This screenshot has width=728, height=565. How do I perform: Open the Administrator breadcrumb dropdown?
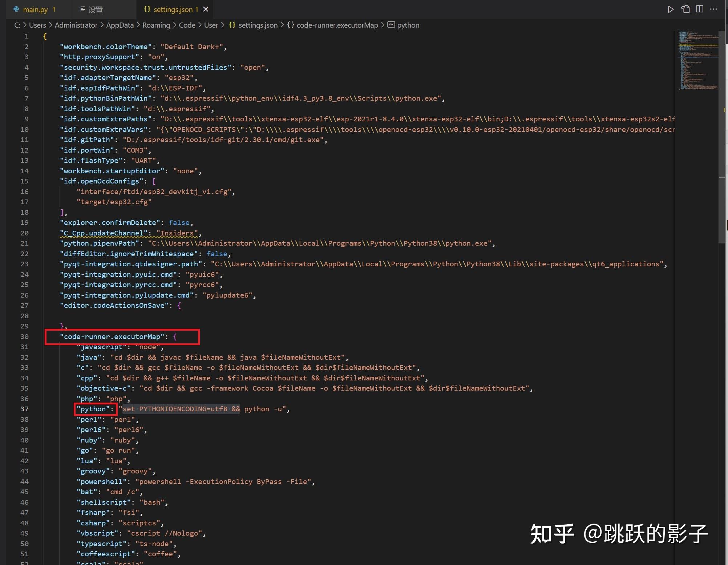pyautogui.click(x=76, y=25)
